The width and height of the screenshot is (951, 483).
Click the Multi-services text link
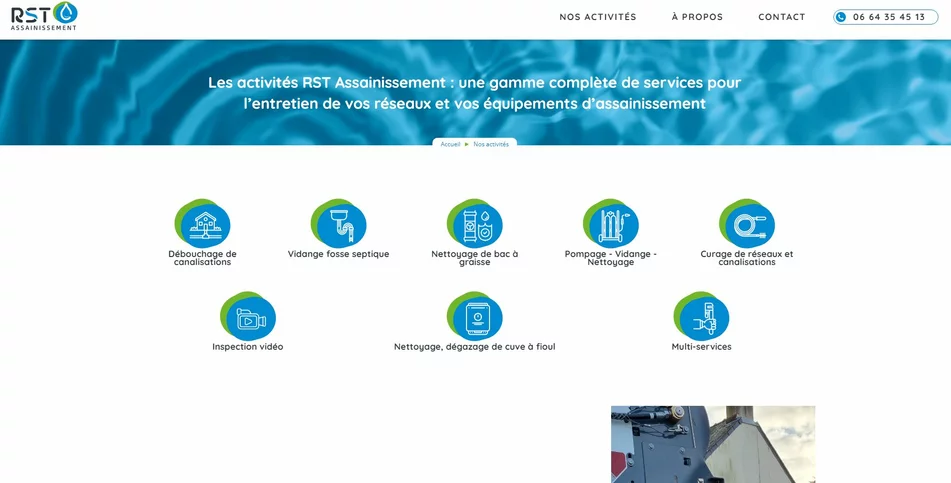(x=701, y=347)
